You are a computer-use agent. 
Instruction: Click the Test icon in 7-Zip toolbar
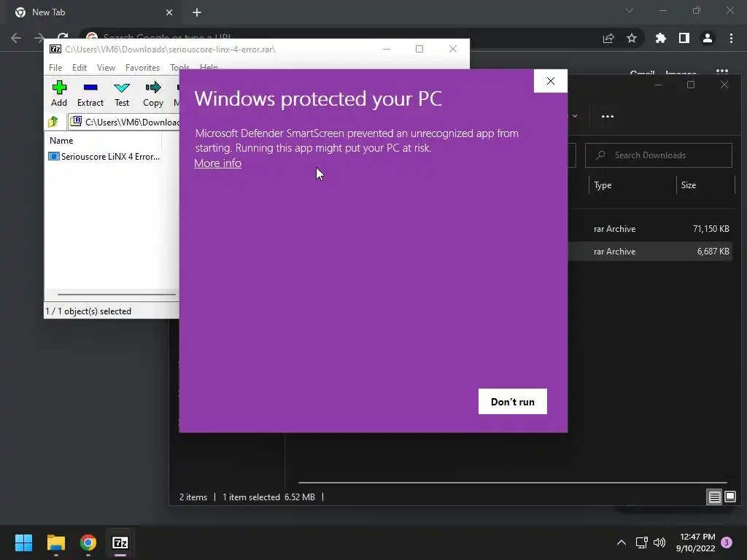click(x=122, y=93)
